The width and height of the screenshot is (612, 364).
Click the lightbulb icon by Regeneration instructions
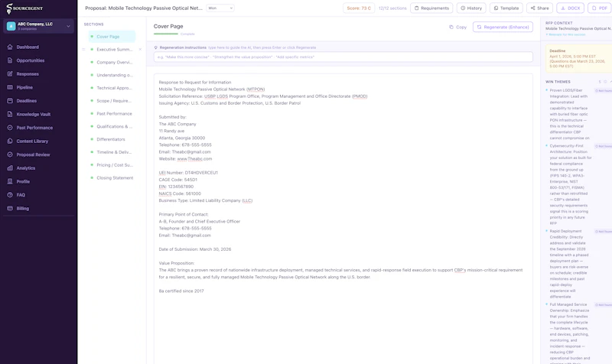(x=156, y=47)
